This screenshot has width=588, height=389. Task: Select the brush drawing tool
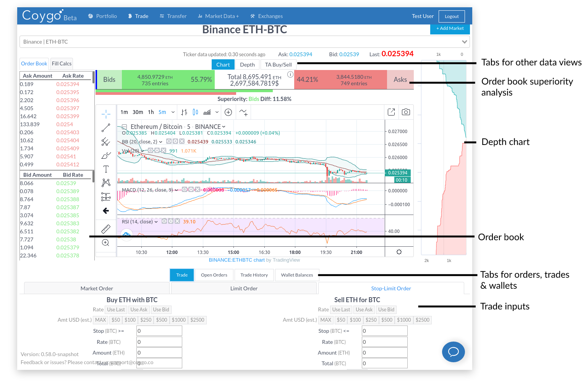(x=106, y=155)
